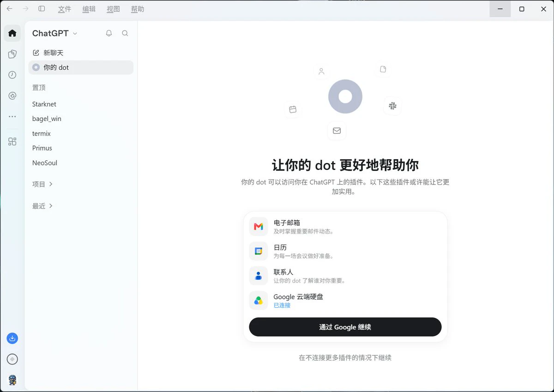Click 在不连接更多插件的情况下继续 link
The image size is (554, 392).
click(345, 357)
